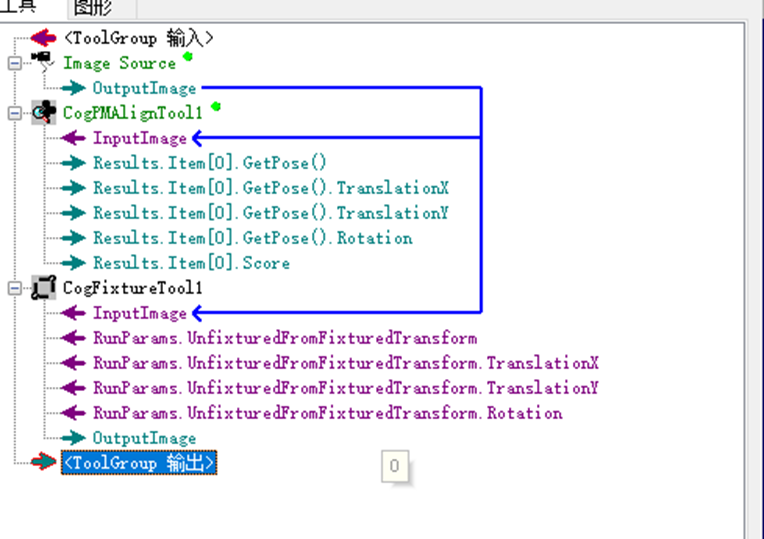Select the highlighted <ToolGroup 输出> row

pyautogui.click(x=139, y=462)
